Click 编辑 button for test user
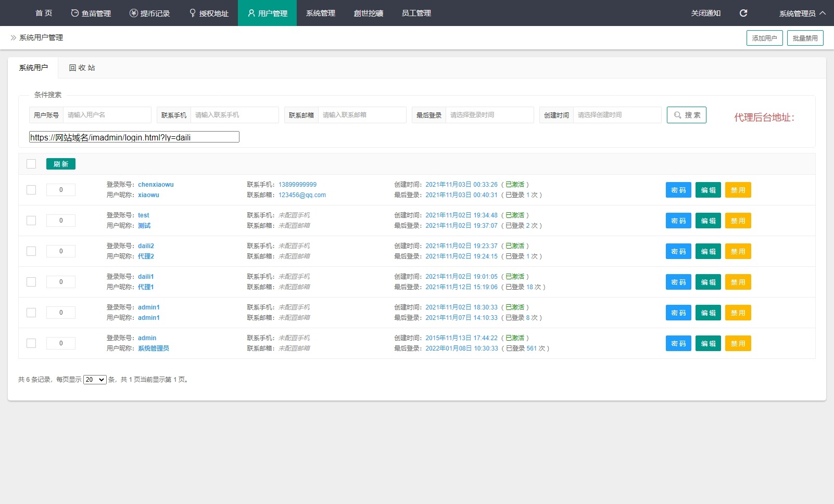Viewport: 834px width, 504px height. tap(708, 221)
